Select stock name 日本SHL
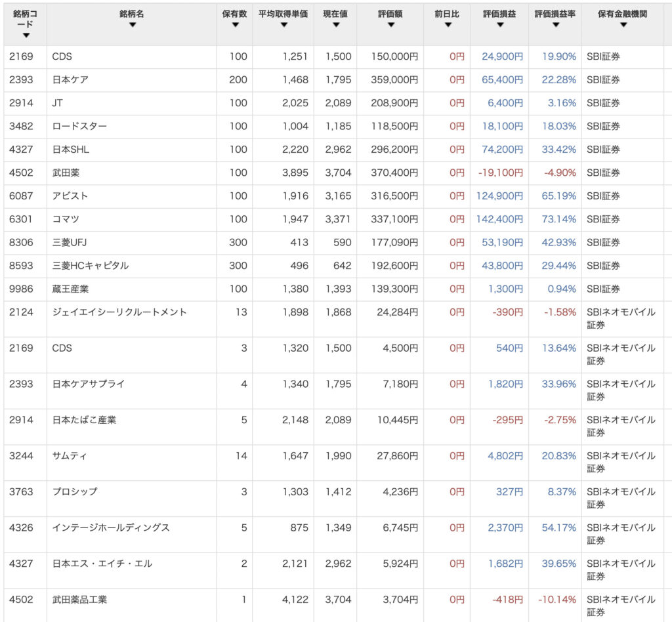This screenshot has height=622, width=672. [x=71, y=150]
